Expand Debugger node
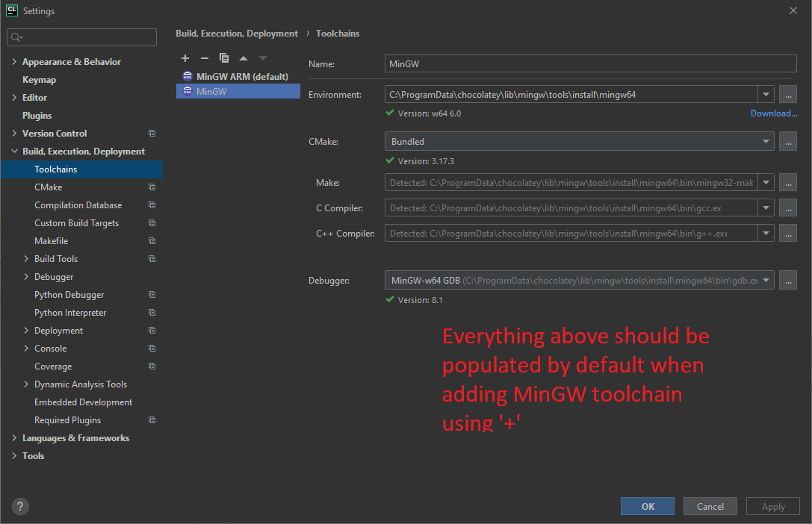Screen dimensions: 812x524 26,277
